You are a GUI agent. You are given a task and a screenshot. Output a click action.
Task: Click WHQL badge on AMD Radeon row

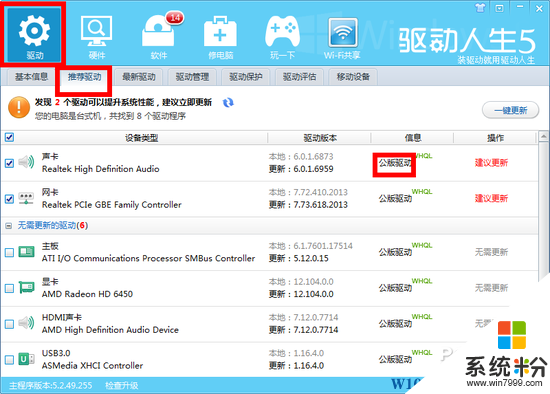pos(422,281)
